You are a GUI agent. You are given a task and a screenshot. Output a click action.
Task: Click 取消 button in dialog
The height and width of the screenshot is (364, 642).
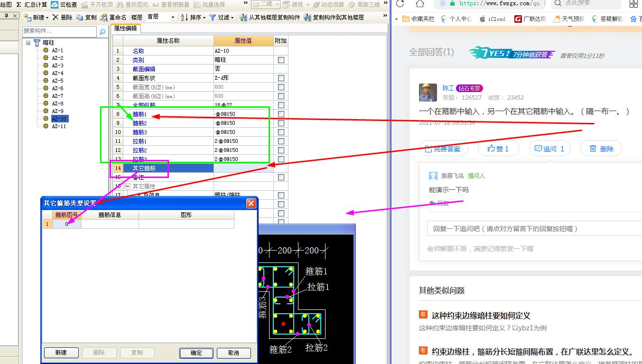234,353
